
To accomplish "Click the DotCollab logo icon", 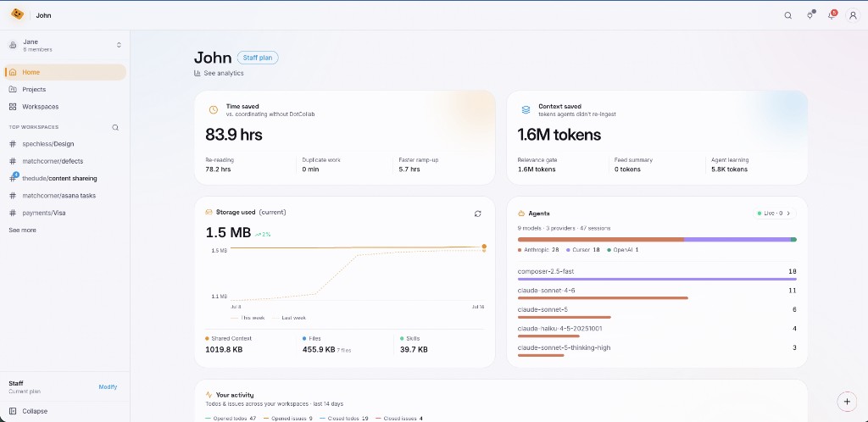I will (x=17, y=14).
